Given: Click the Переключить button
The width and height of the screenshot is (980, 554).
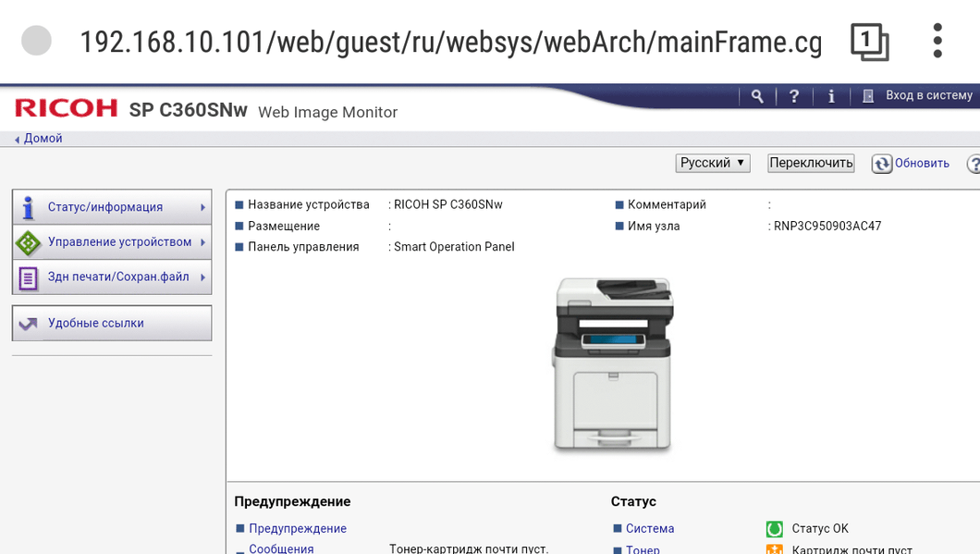Looking at the screenshot, I should tap(811, 163).
